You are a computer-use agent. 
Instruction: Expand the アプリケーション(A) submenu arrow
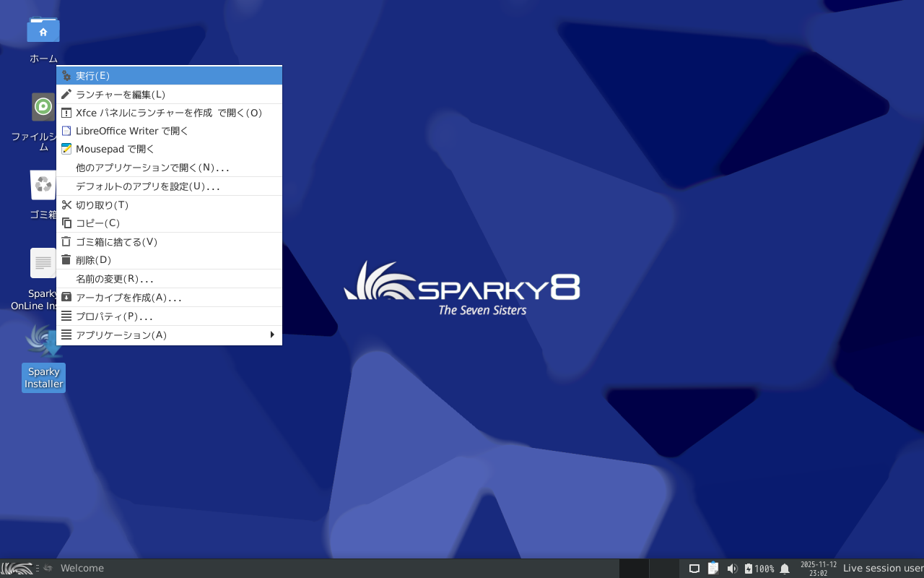point(272,335)
